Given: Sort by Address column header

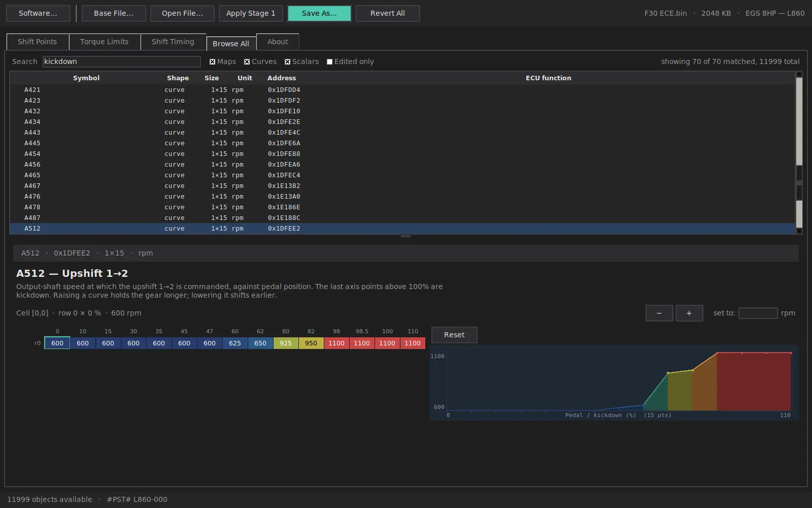Looking at the screenshot, I should point(282,78).
